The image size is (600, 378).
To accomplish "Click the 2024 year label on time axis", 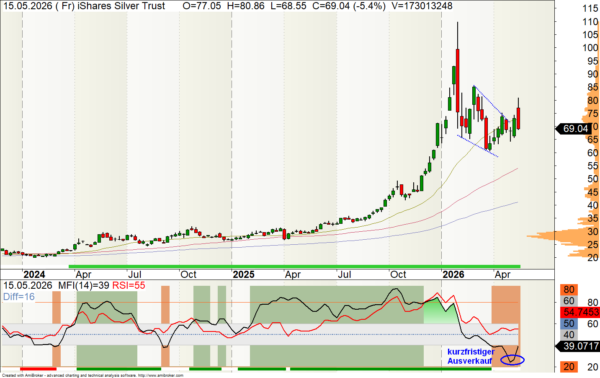I will tap(34, 275).
